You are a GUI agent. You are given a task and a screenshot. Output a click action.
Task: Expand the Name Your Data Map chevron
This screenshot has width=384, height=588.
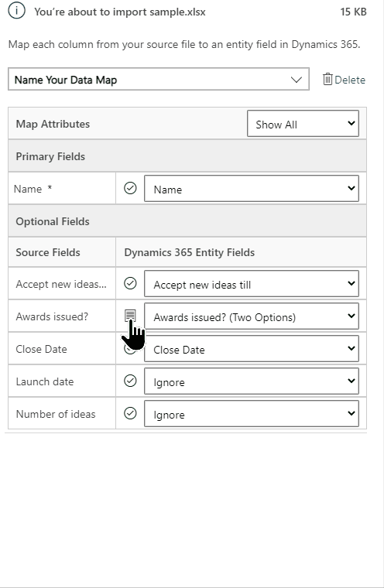tap(297, 80)
